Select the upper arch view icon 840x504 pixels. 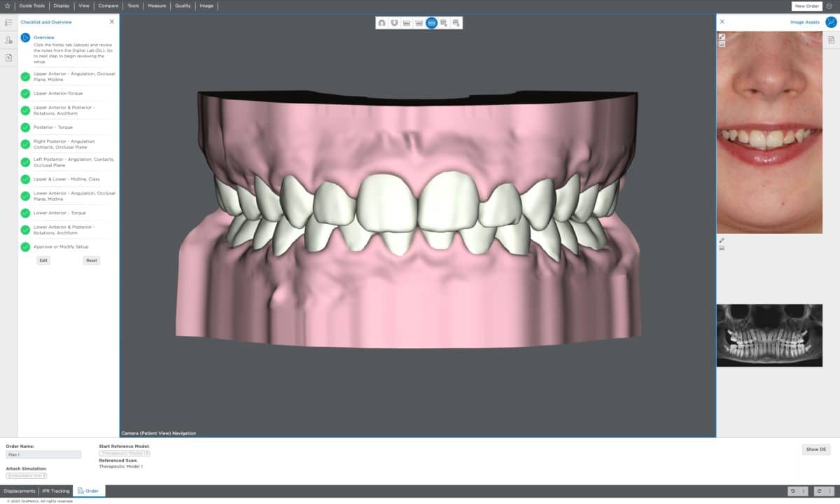point(381,22)
